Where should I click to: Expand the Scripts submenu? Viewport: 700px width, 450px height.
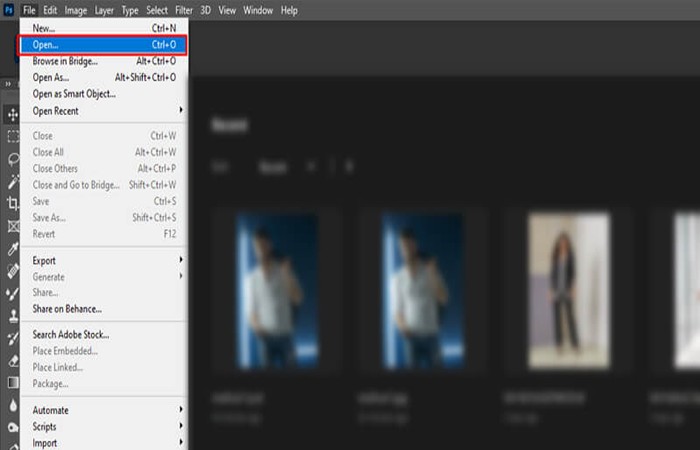pos(104,426)
